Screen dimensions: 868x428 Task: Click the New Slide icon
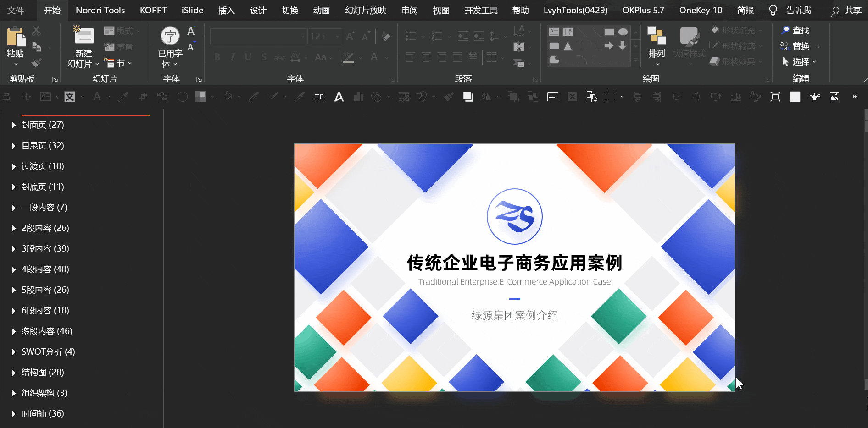tap(83, 35)
